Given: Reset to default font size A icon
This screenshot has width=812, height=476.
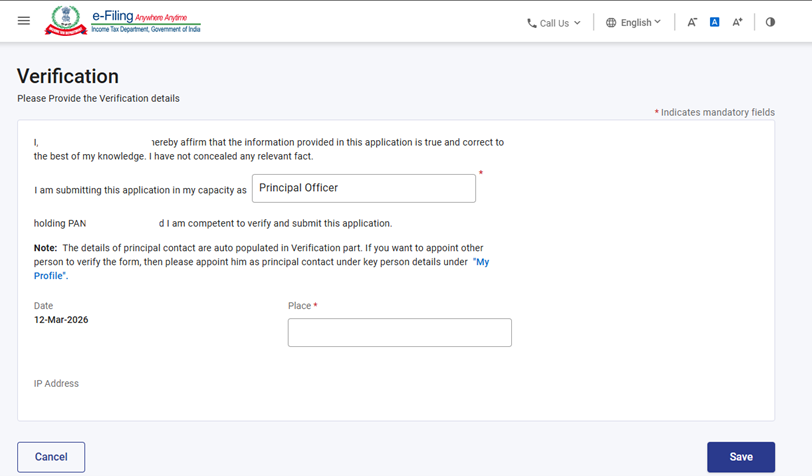Looking at the screenshot, I should pyautogui.click(x=714, y=22).
